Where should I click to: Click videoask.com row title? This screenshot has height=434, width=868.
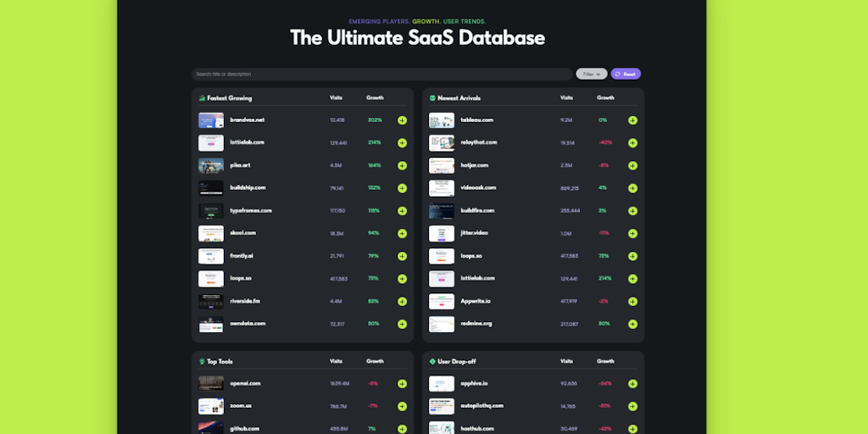click(x=478, y=187)
